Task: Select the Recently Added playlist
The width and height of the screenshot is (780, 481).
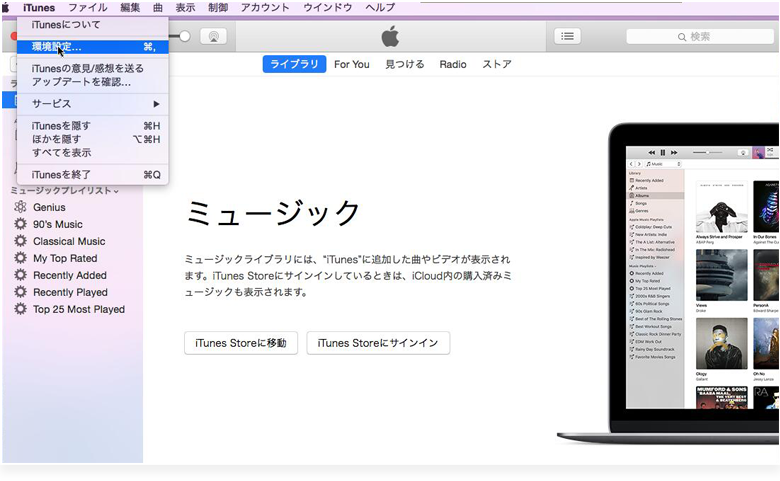Action: pyautogui.click(x=70, y=275)
